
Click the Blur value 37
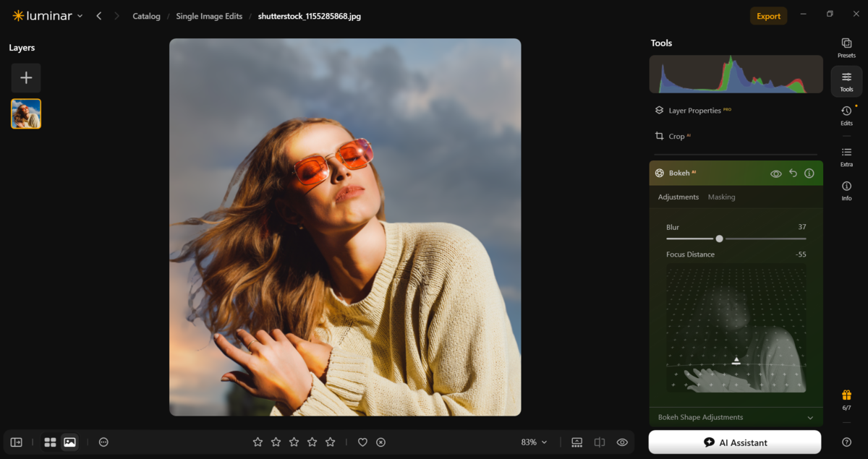[801, 227]
